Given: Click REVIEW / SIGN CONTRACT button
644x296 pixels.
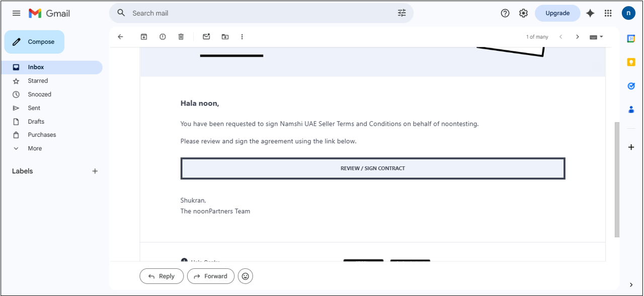Looking at the screenshot, I should coord(372,168).
